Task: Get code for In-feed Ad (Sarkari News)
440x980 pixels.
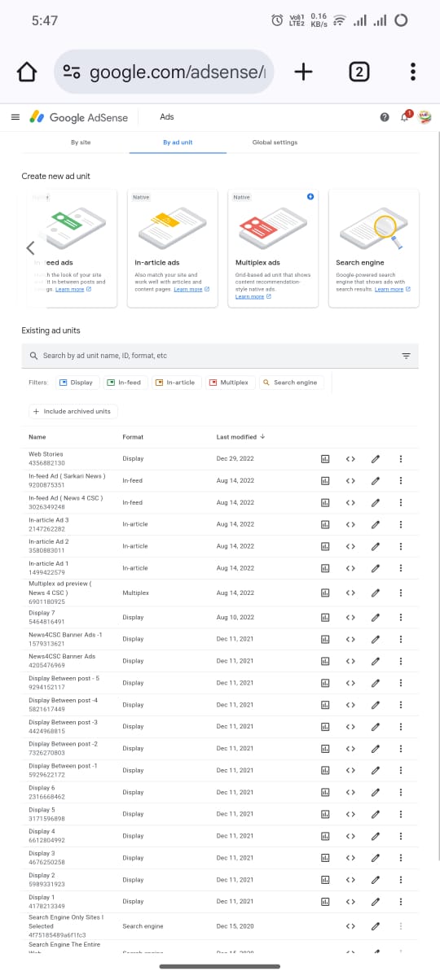Action: coord(350,481)
